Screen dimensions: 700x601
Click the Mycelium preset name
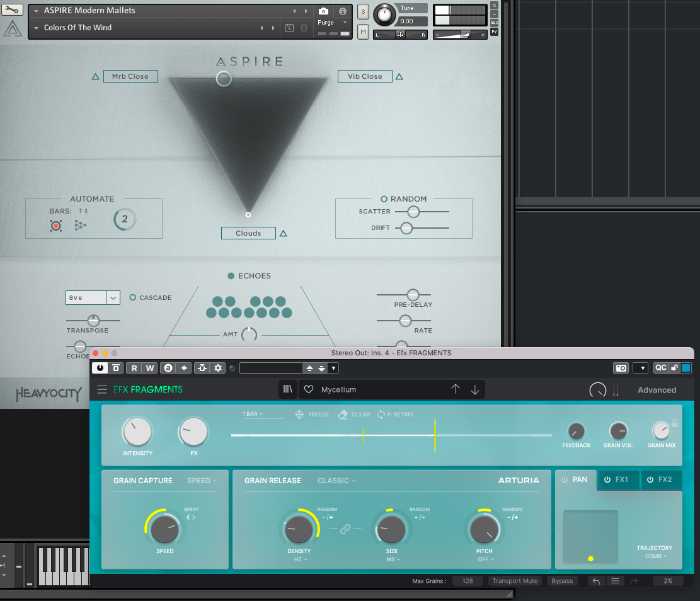[339, 390]
